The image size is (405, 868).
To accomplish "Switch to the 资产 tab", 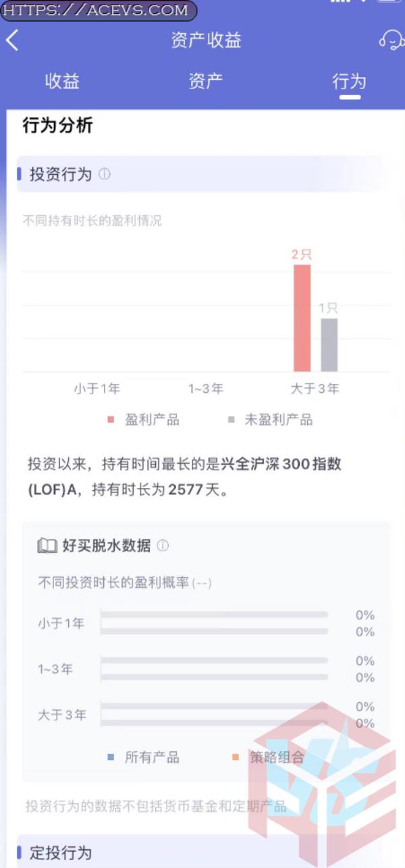I will pyautogui.click(x=206, y=82).
